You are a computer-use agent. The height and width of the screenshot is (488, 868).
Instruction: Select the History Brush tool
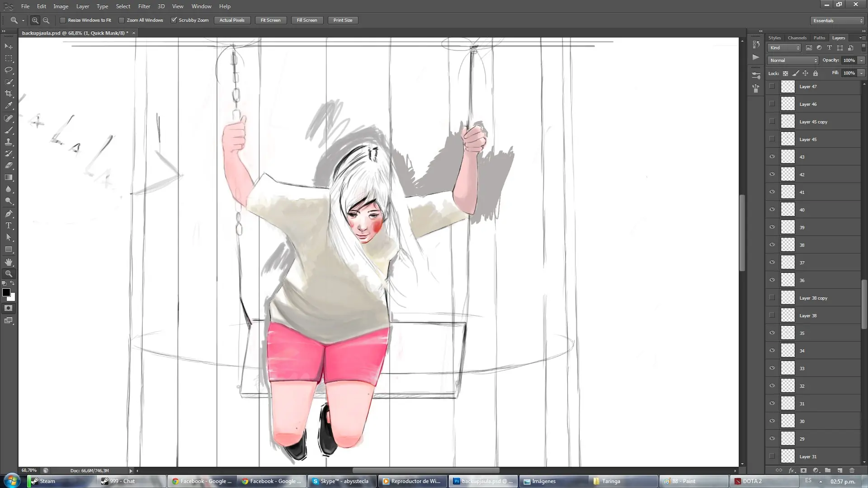pyautogui.click(x=9, y=154)
